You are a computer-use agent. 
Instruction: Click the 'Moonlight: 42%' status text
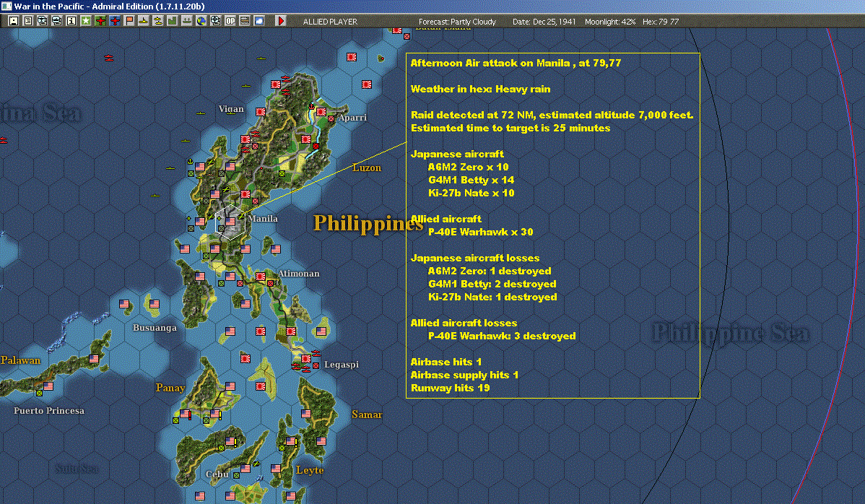click(x=610, y=22)
